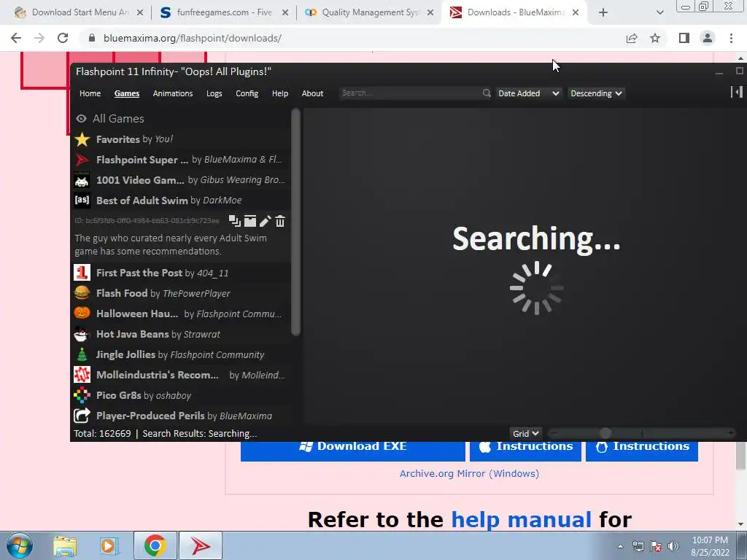This screenshot has height=560, width=747.
Task: Click the Halloween Haunts pumpkin icon
Action: pos(82,314)
